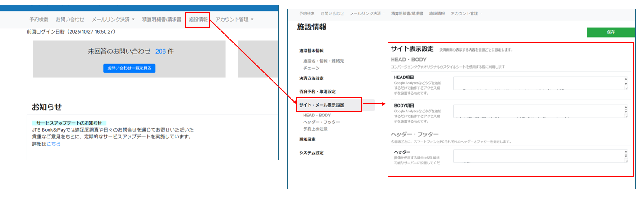The width and height of the screenshot is (644, 198).
Task: Open 精算明細書/請求書 in the right window's nav bar
Action: 407,13
